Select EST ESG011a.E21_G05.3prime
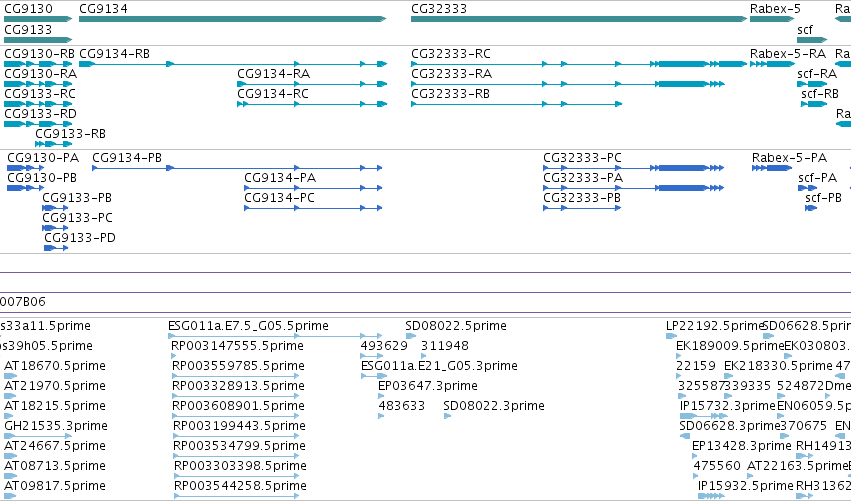 [x=439, y=366]
